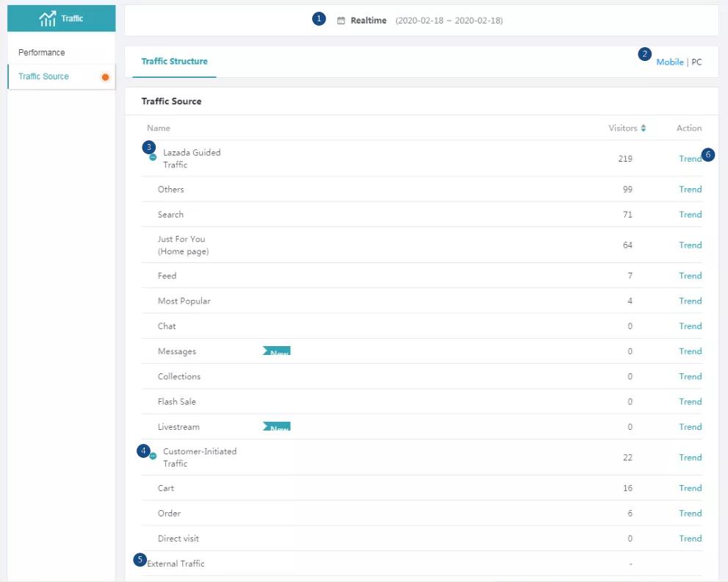The image size is (728, 582).
Task: View Trend for Search traffic
Action: [690, 215]
